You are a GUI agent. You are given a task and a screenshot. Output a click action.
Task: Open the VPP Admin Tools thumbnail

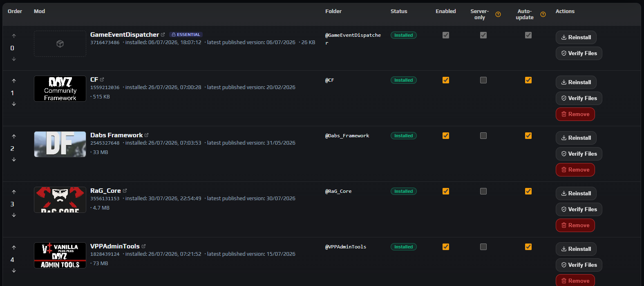click(x=60, y=255)
